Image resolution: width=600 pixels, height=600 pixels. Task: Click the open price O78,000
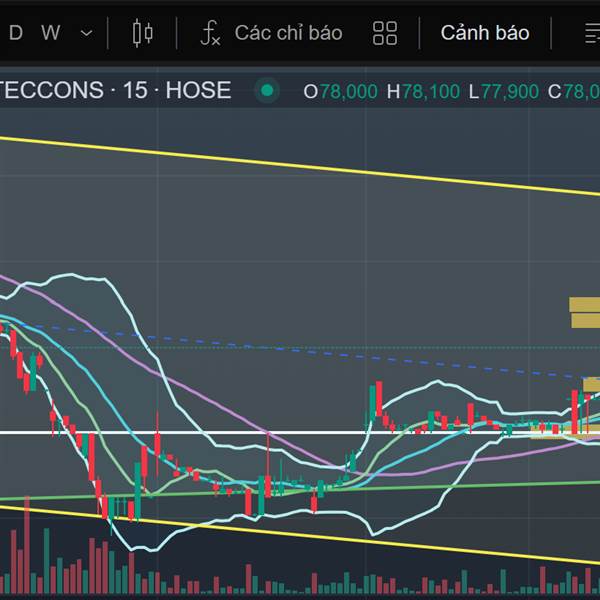coord(340,92)
